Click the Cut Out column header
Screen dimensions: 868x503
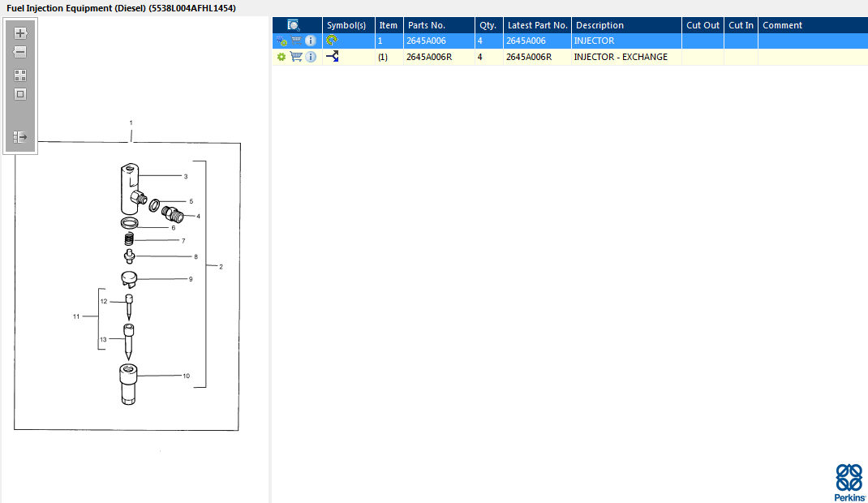click(x=703, y=25)
